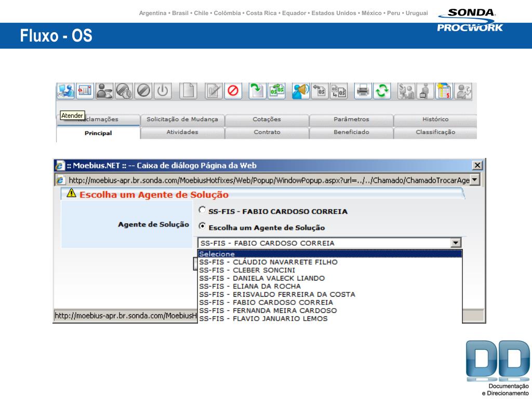Click the edit note with pencil icon
Image resolution: width=532 pixels, height=399 pixels.
pos(214,91)
